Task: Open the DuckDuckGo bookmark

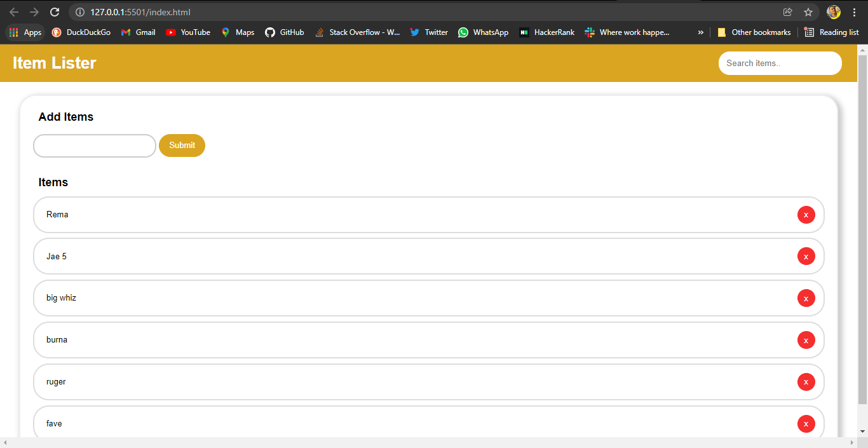Action: (x=81, y=32)
